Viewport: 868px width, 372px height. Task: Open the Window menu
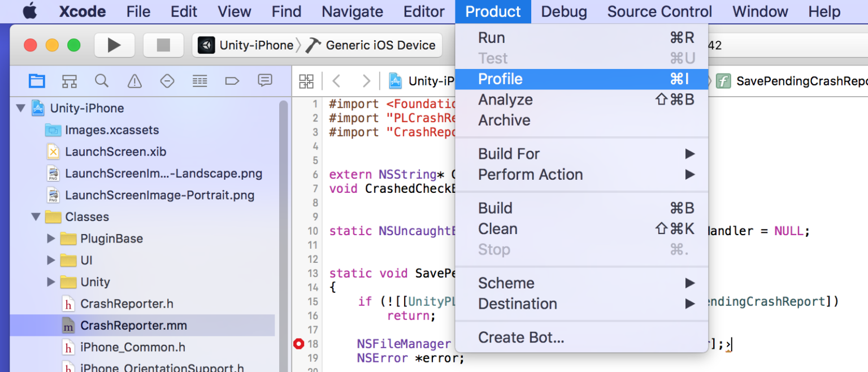(760, 11)
